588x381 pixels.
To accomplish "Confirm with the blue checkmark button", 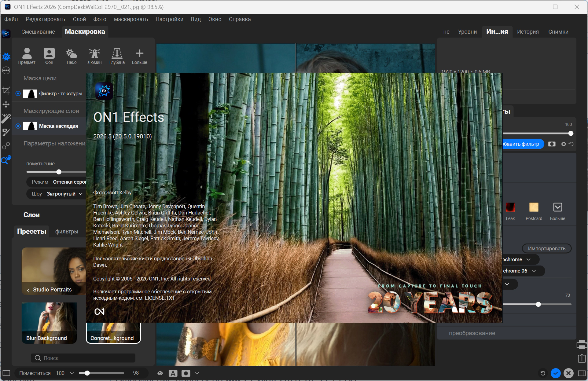I will point(556,373).
